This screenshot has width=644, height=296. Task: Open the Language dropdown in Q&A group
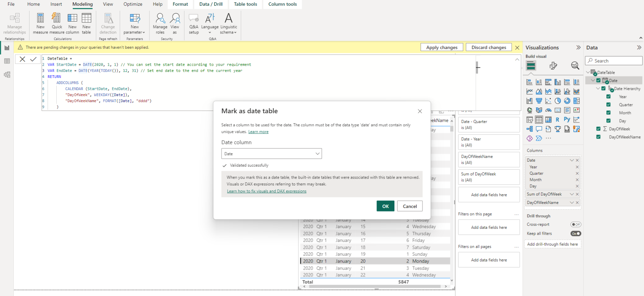210,23
